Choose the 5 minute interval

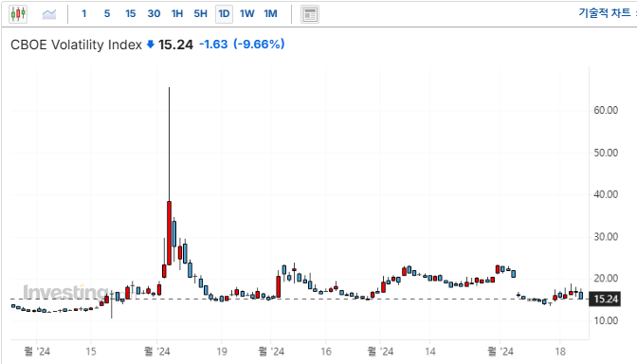107,14
